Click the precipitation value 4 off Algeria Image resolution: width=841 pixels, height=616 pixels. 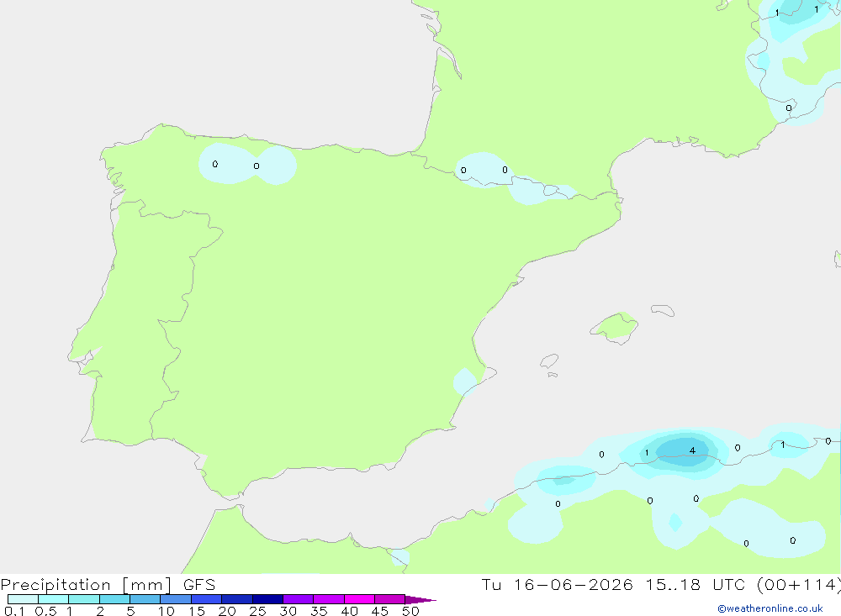click(692, 450)
